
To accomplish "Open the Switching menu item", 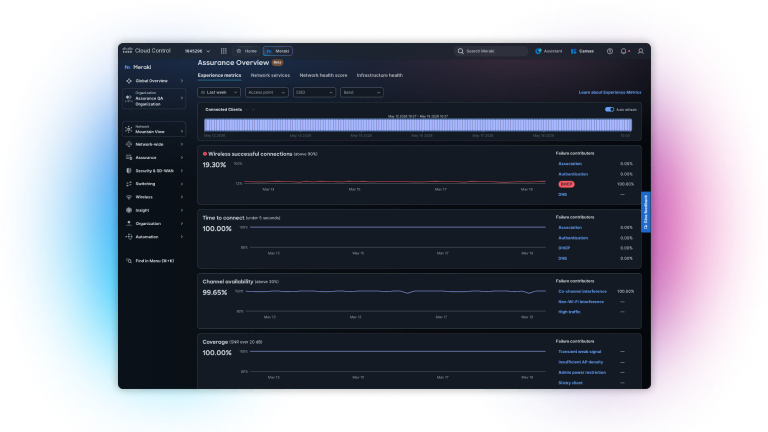I will (154, 184).
